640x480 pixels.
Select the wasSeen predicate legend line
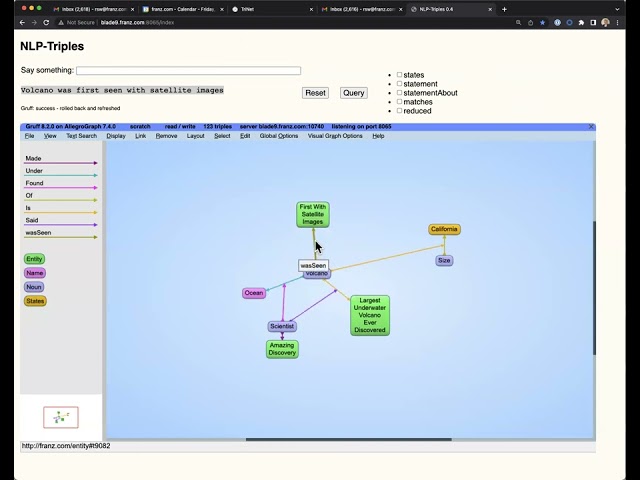[60, 235]
